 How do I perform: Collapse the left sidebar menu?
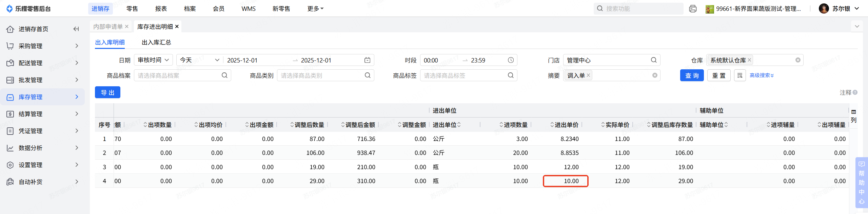pos(76,29)
